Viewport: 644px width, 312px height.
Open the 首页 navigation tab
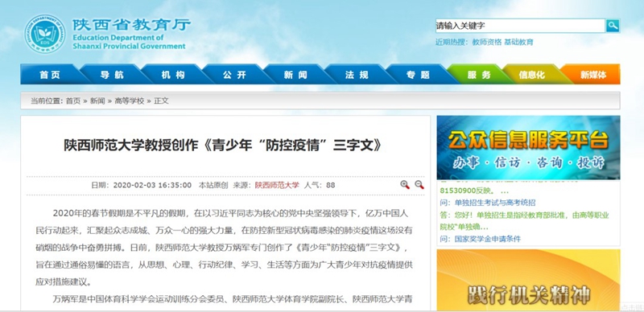click(x=50, y=75)
